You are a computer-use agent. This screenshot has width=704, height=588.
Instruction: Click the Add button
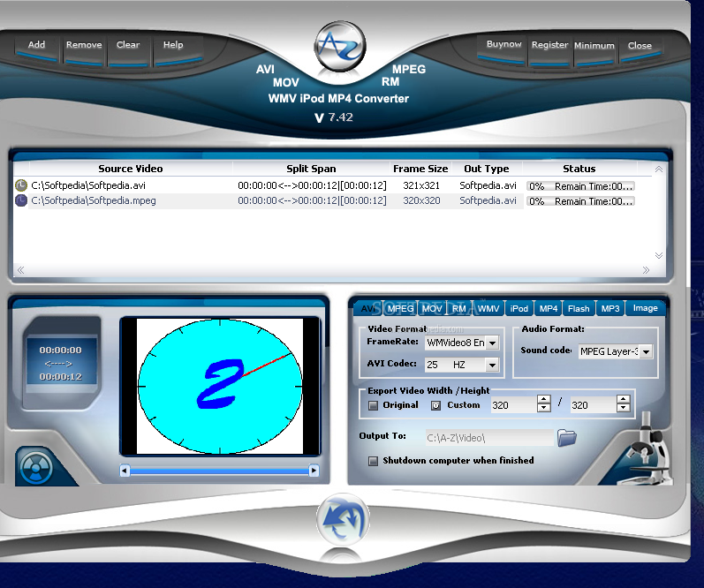[36, 49]
